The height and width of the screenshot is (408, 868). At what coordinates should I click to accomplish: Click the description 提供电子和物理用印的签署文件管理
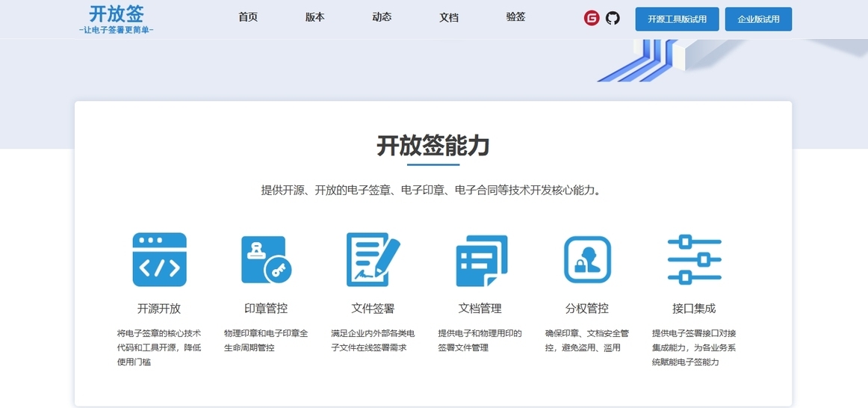click(480, 341)
